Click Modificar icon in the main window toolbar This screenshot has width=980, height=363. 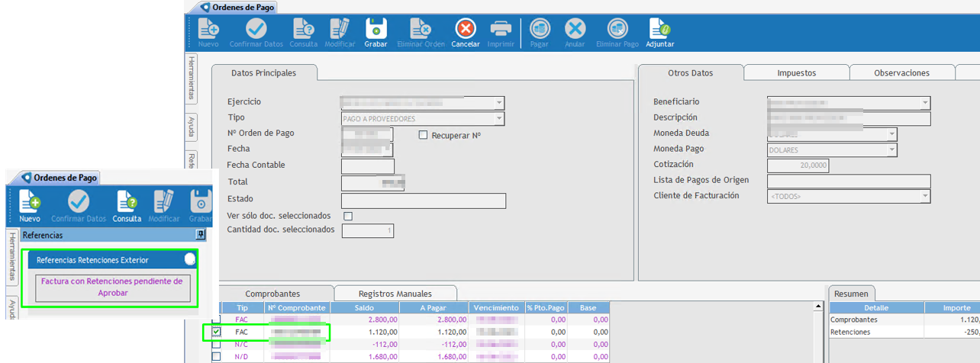[x=340, y=29]
